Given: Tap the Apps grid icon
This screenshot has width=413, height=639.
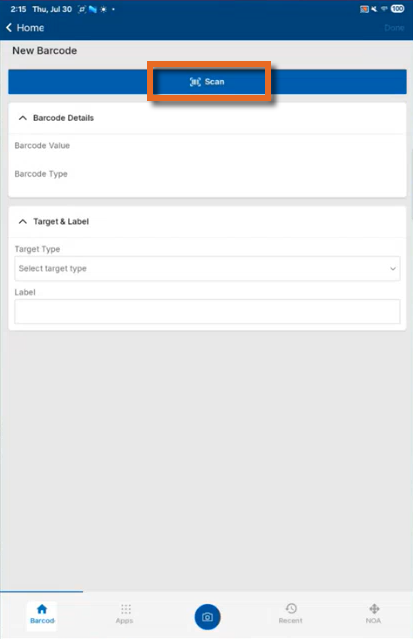Looking at the screenshot, I should click(x=126, y=609).
